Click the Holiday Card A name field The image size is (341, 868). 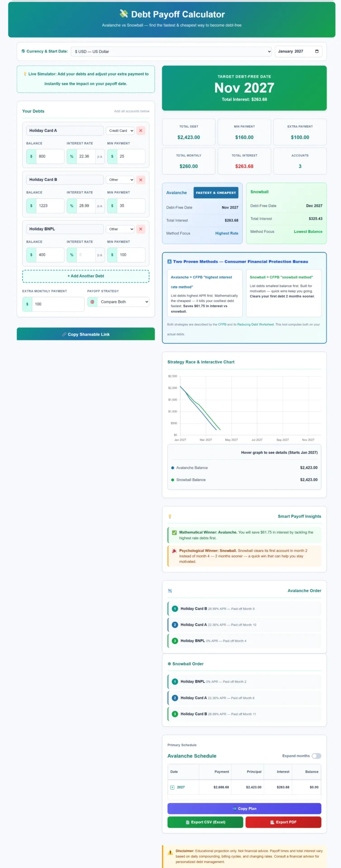pyautogui.click(x=65, y=131)
